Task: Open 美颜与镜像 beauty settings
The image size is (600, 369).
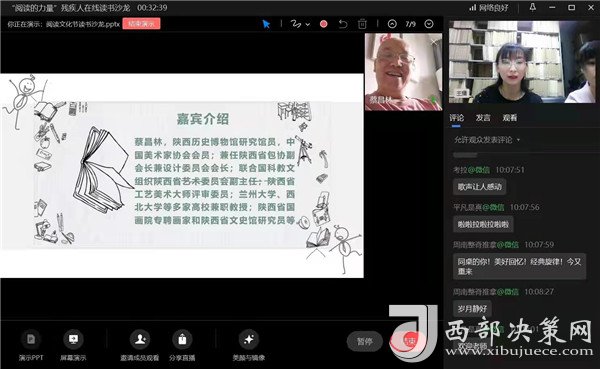Action: pyautogui.click(x=249, y=345)
